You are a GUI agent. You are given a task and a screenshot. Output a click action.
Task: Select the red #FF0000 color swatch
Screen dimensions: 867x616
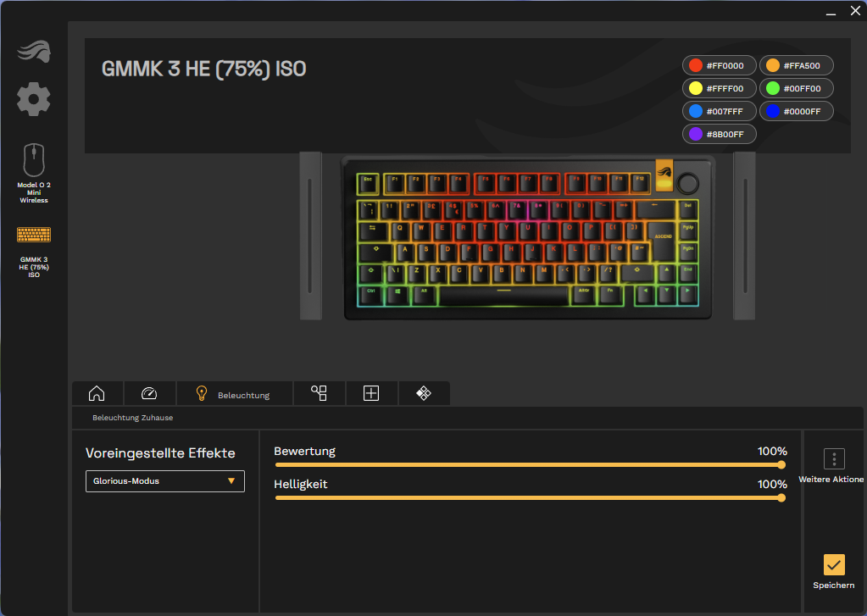[x=719, y=65]
